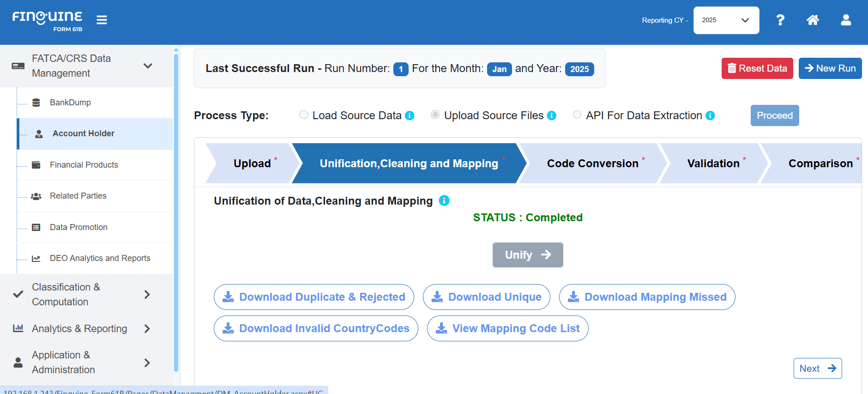
Task: Open the Validation step tab
Action: pyautogui.click(x=713, y=164)
